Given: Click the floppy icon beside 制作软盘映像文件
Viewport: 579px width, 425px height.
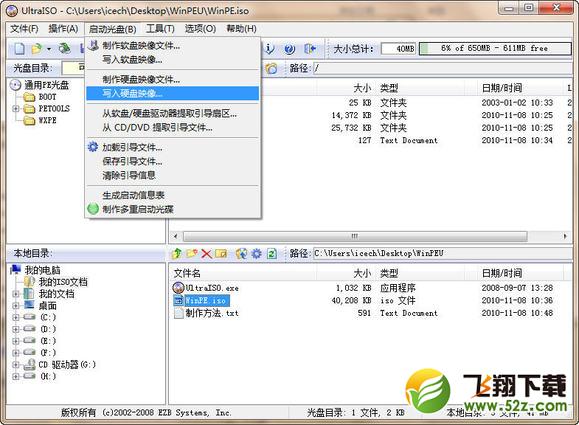Looking at the screenshot, I should tap(93, 45).
